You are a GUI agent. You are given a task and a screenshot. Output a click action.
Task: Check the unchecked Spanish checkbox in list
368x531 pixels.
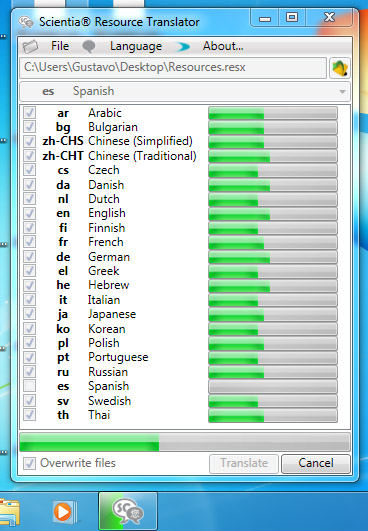[x=29, y=386]
